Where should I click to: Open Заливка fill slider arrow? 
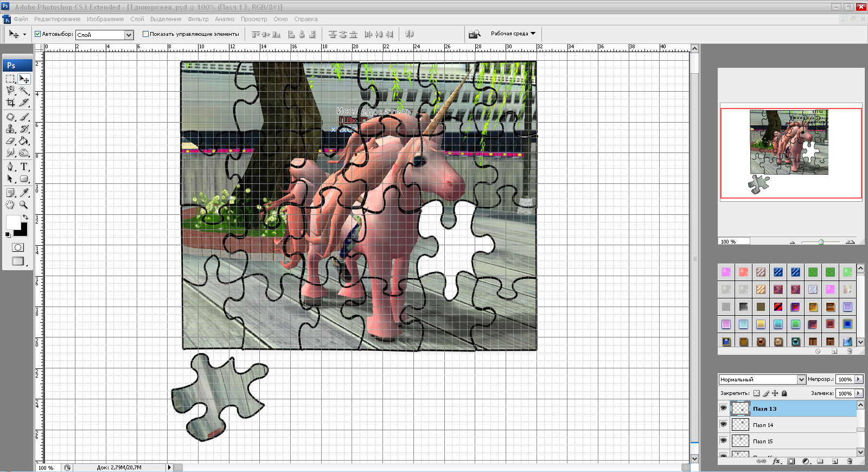[858, 393]
